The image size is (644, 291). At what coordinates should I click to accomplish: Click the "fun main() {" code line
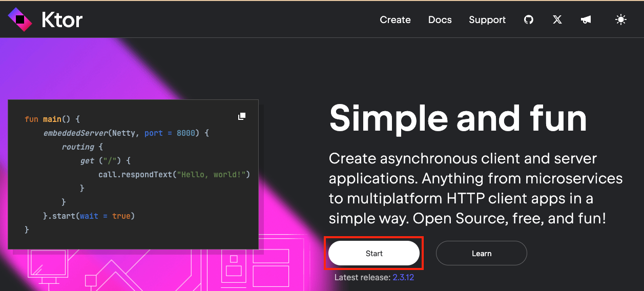pyautogui.click(x=52, y=119)
